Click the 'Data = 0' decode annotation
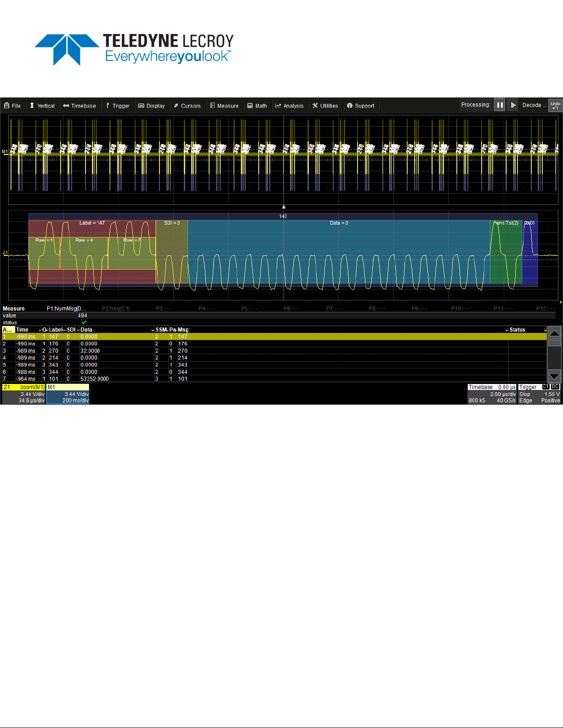563x728 pixels. tap(339, 223)
